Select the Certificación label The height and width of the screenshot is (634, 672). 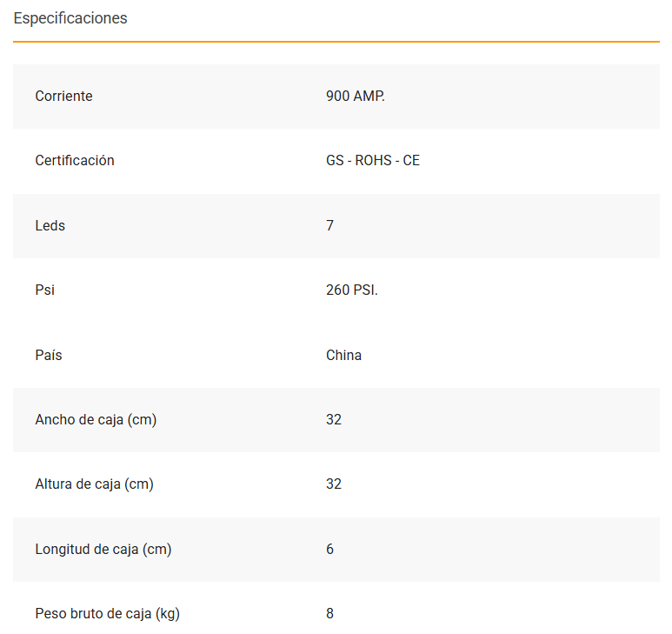75,161
